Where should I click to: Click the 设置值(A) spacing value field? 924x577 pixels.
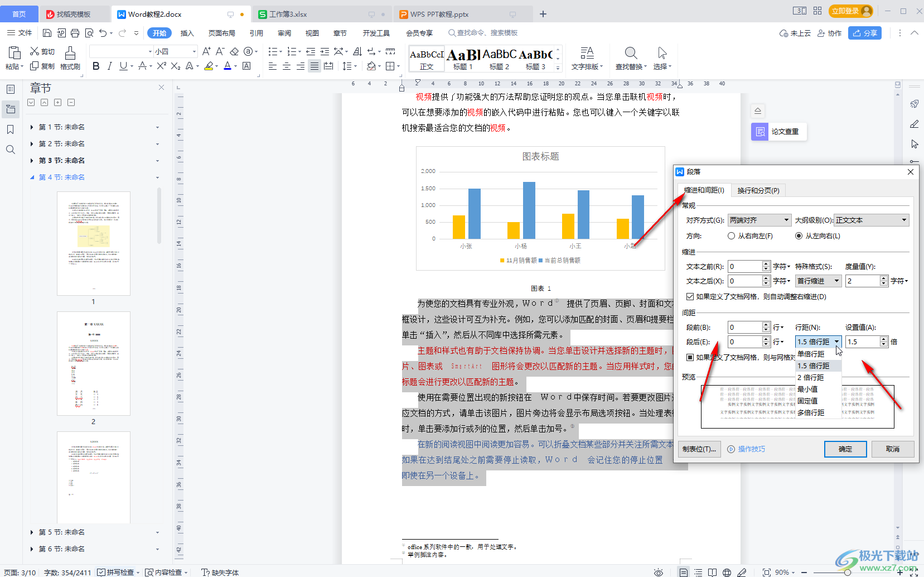tap(863, 342)
